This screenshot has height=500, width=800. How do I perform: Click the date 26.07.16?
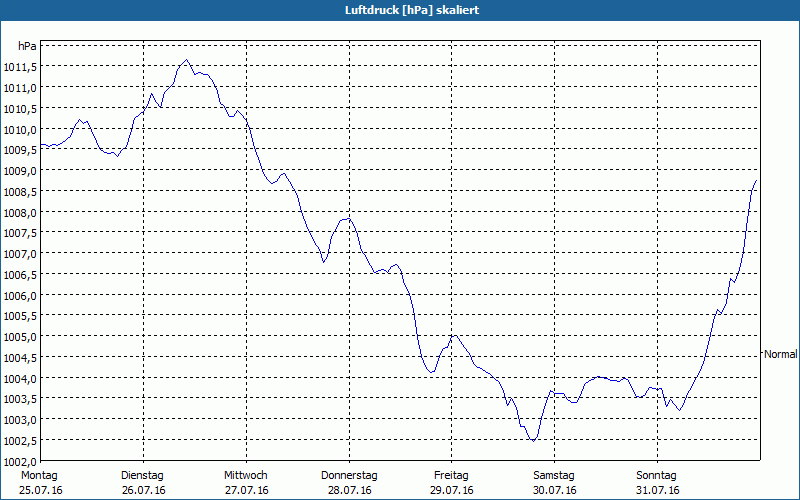tap(144, 490)
